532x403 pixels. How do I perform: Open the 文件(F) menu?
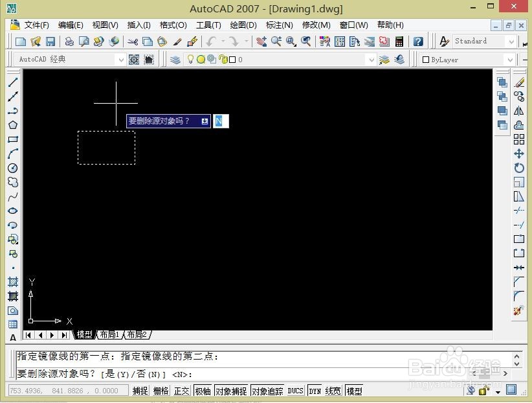[x=37, y=25]
